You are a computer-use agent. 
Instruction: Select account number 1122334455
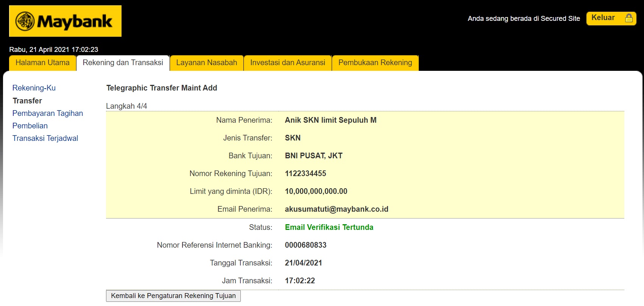point(306,173)
